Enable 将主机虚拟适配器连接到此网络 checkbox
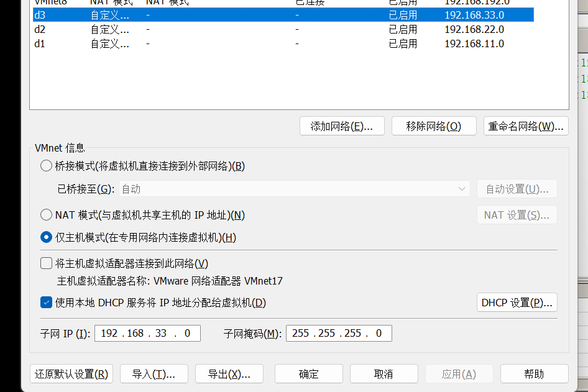588x392 pixels. pyautogui.click(x=46, y=263)
